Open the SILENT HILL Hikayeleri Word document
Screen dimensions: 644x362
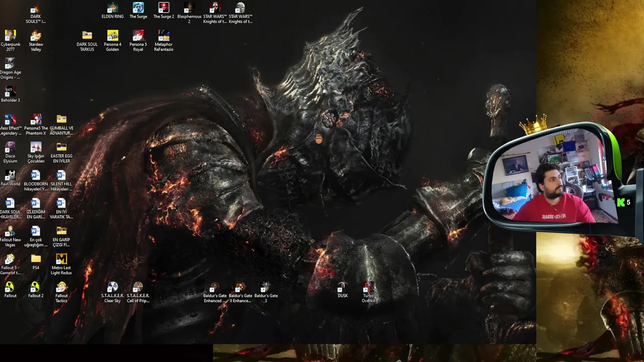[61, 181]
